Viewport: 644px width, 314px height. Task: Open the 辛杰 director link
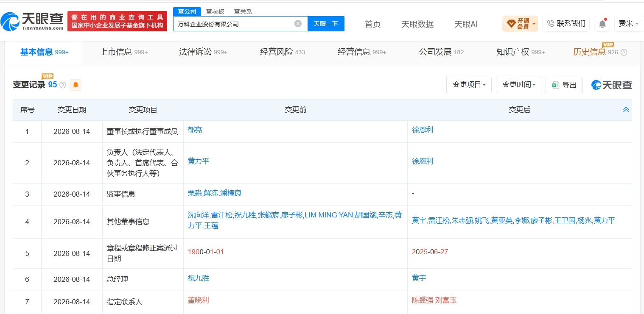pyautogui.click(x=386, y=215)
